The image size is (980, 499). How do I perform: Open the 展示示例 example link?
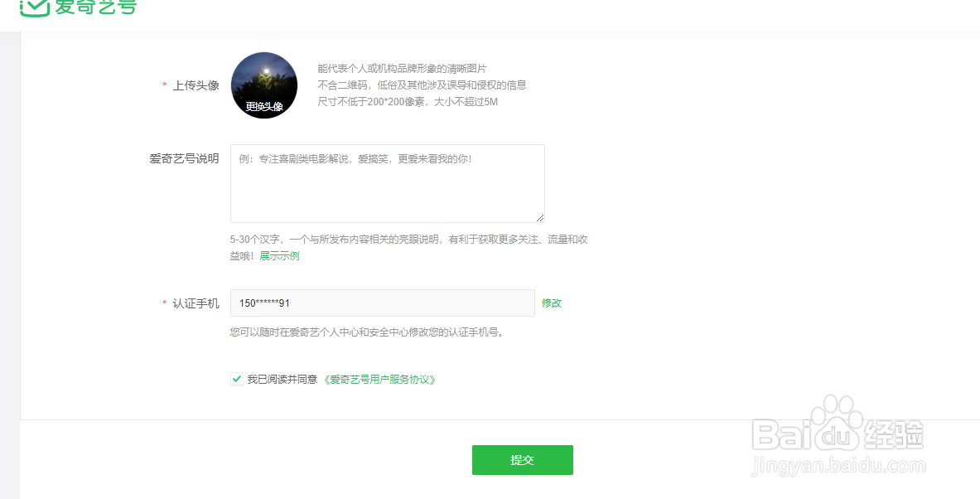(279, 256)
